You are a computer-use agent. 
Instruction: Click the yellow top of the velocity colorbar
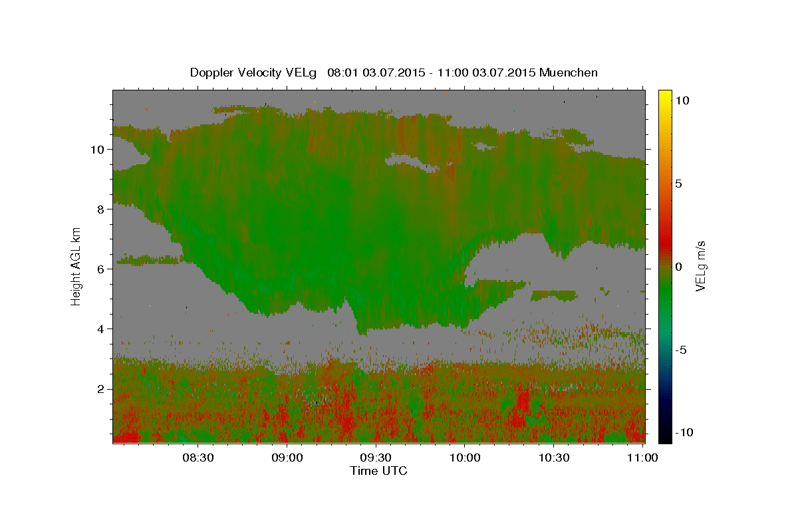(x=665, y=96)
